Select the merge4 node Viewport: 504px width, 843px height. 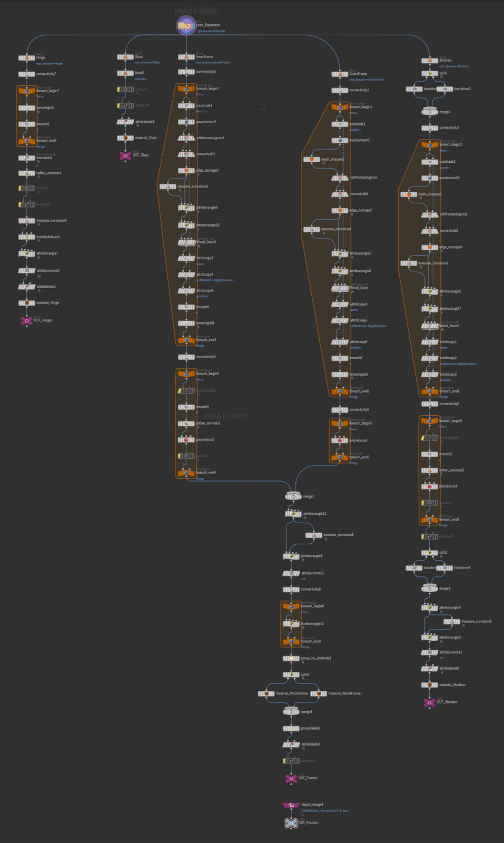(x=291, y=712)
